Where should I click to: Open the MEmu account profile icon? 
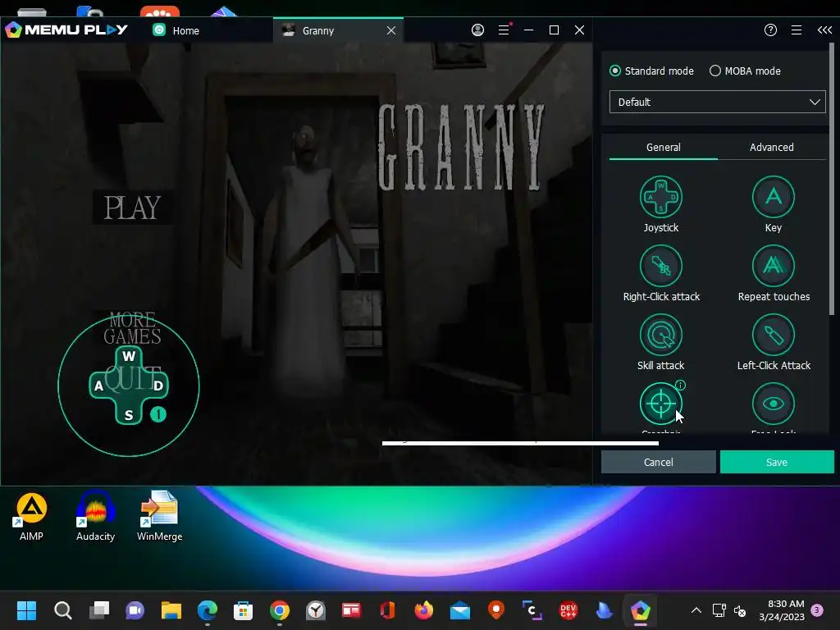477,30
